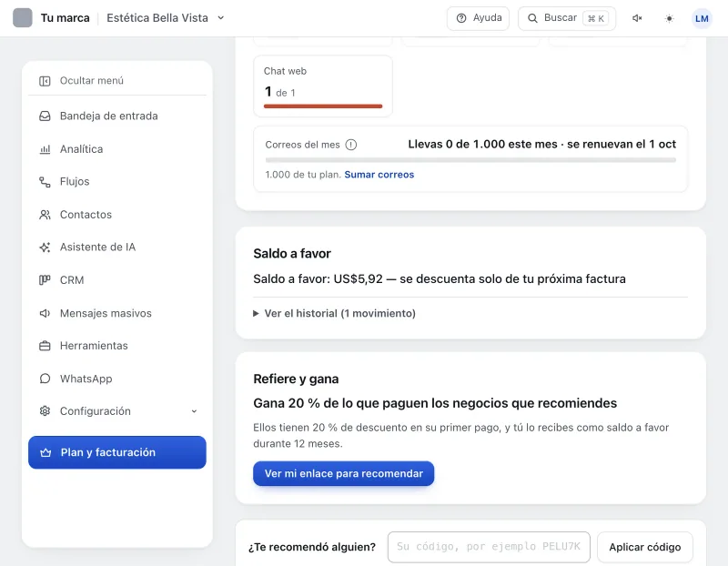Image resolution: width=728 pixels, height=566 pixels.
Task: Open the Analítica section
Action: (117, 149)
